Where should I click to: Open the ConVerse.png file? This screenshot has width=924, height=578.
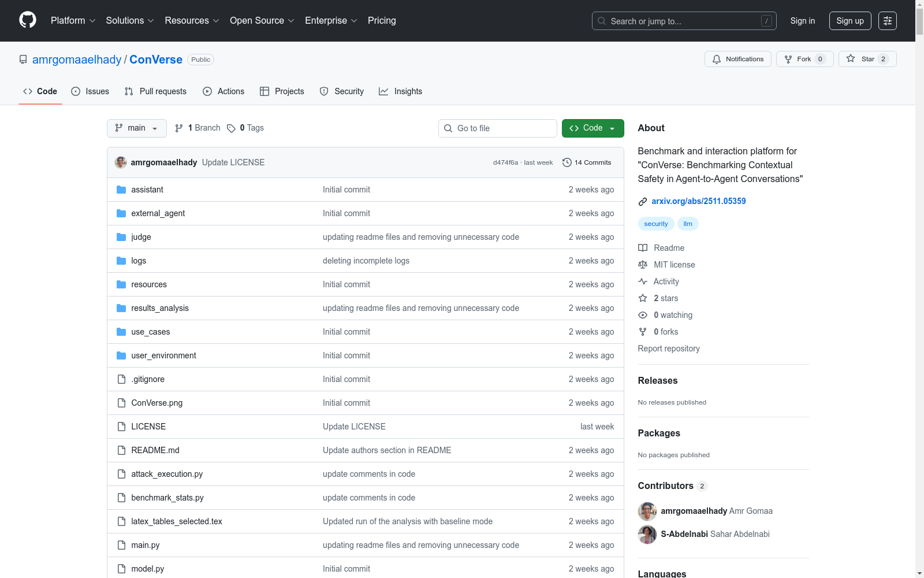tap(157, 403)
